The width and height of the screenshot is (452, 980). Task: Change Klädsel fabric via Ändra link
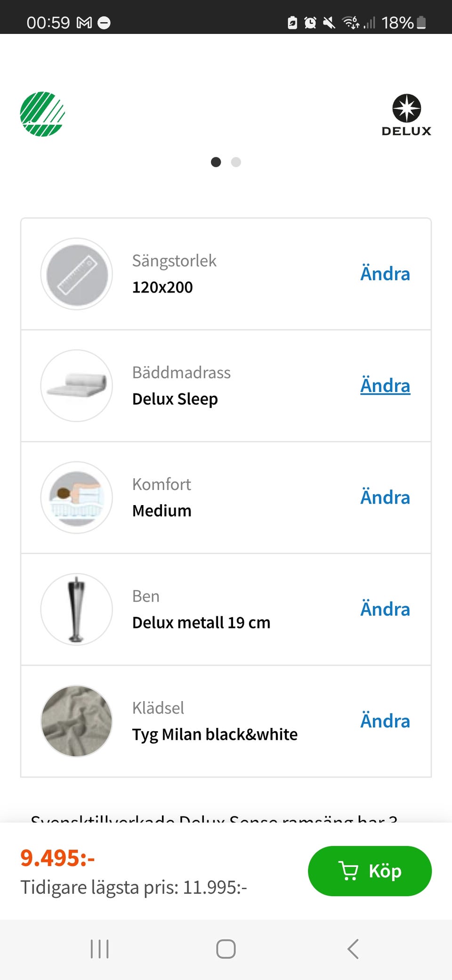[x=385, y=721]
